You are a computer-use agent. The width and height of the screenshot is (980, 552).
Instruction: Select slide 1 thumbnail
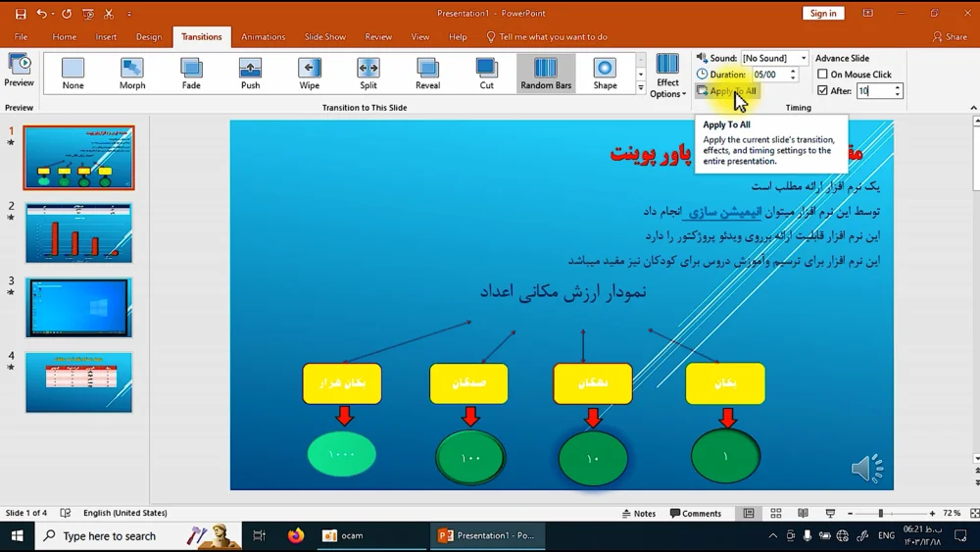78,158
